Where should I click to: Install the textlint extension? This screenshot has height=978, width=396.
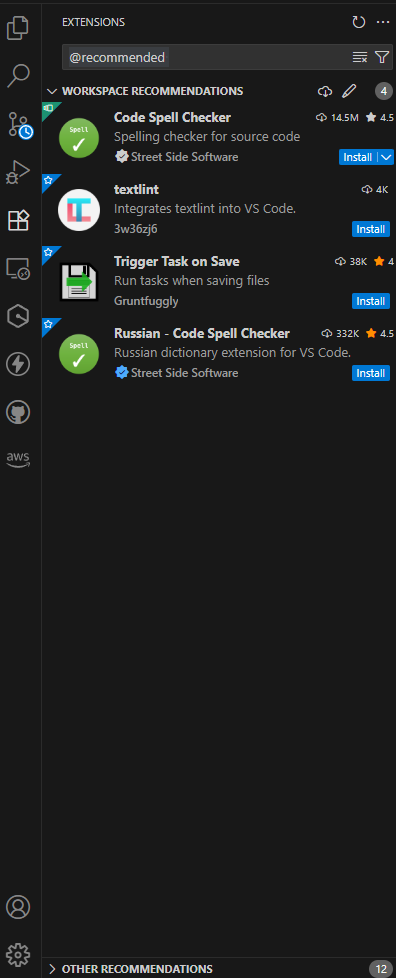(370, 229)
